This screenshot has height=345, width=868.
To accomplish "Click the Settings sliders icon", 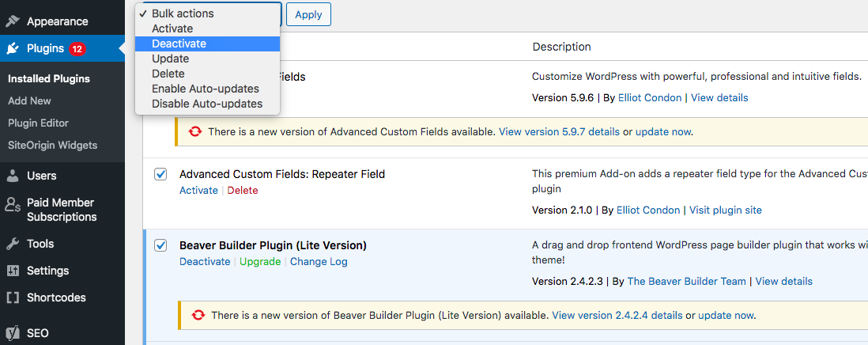I will pos(13,271).
